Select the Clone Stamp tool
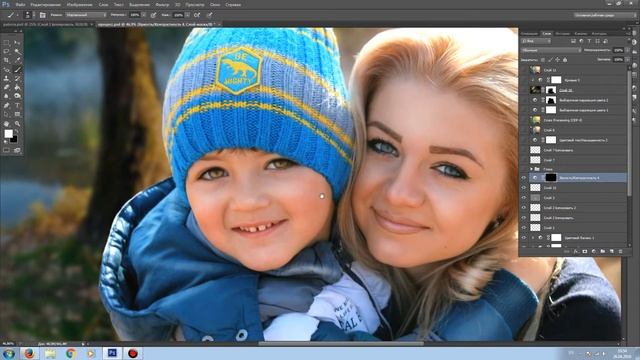Screen dimensions: 640x360 point(6,78)
